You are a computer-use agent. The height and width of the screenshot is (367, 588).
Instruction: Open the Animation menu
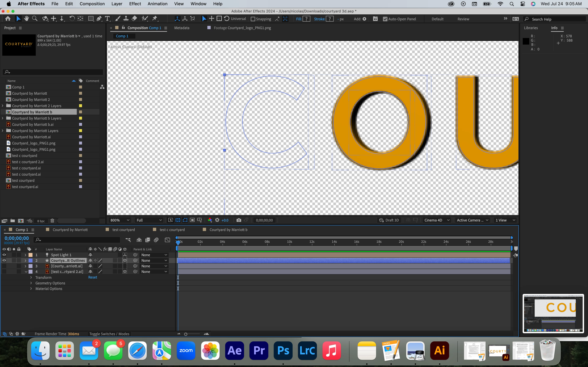coord(157,4)
